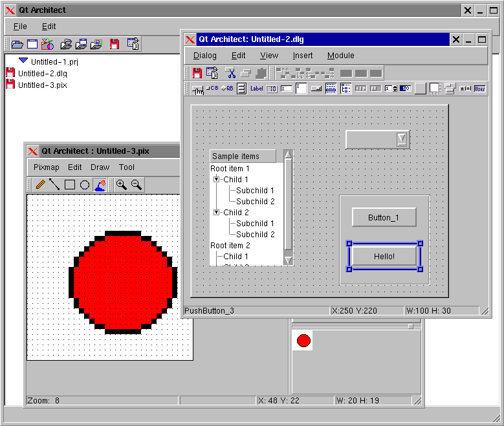Zoom in on the pixmap
This screenshot has height=426, width=504.
[x=121, y=185]
